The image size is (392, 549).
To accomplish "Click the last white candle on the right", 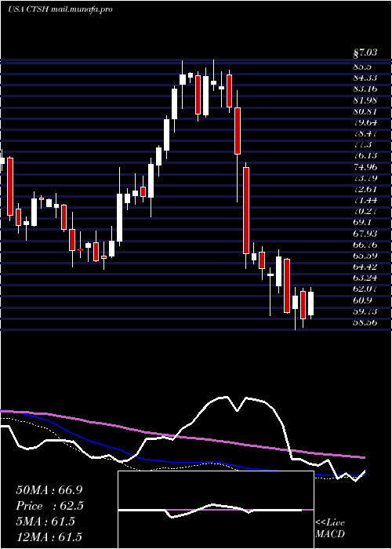I will click(x=310, y=304).
